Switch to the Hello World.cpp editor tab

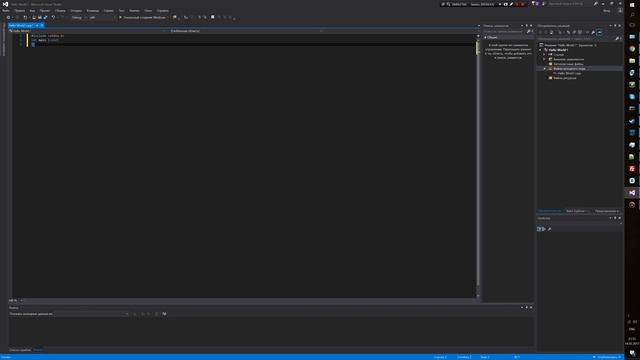(21, 25)
